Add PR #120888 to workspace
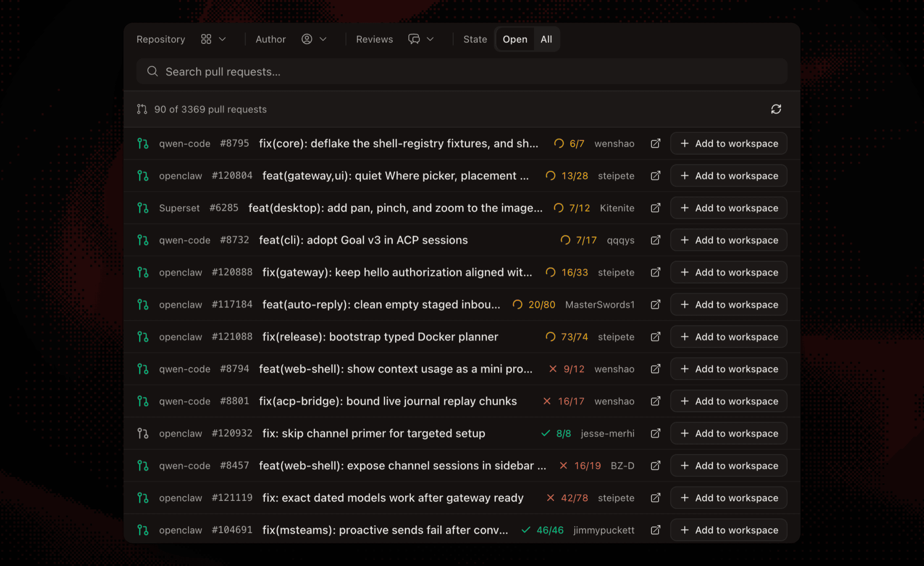Viewport: 924px width, 566px height. [x=729, y=272]
